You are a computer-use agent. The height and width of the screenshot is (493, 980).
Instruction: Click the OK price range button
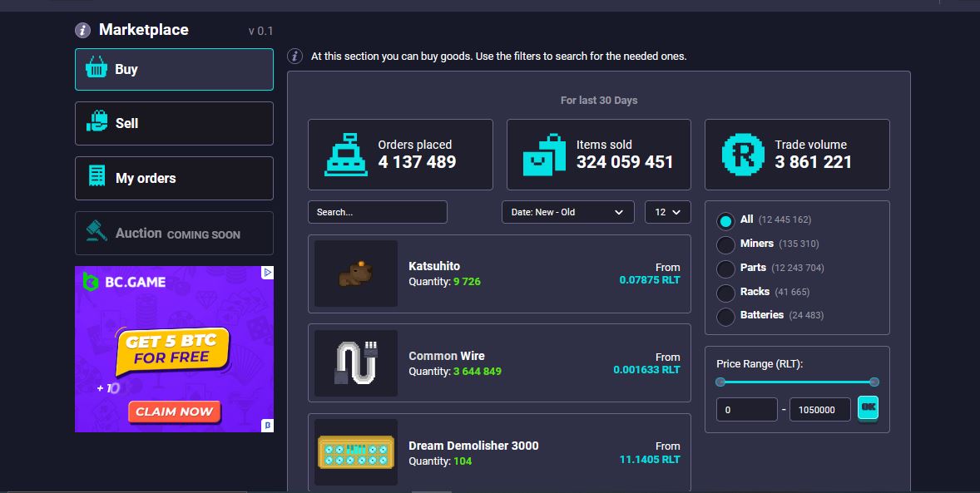868,407
